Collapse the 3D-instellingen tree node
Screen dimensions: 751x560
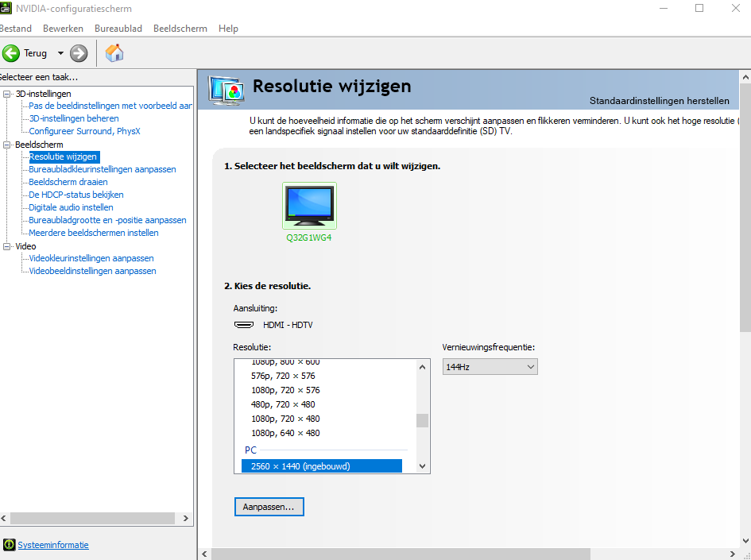tap(6, 94)
